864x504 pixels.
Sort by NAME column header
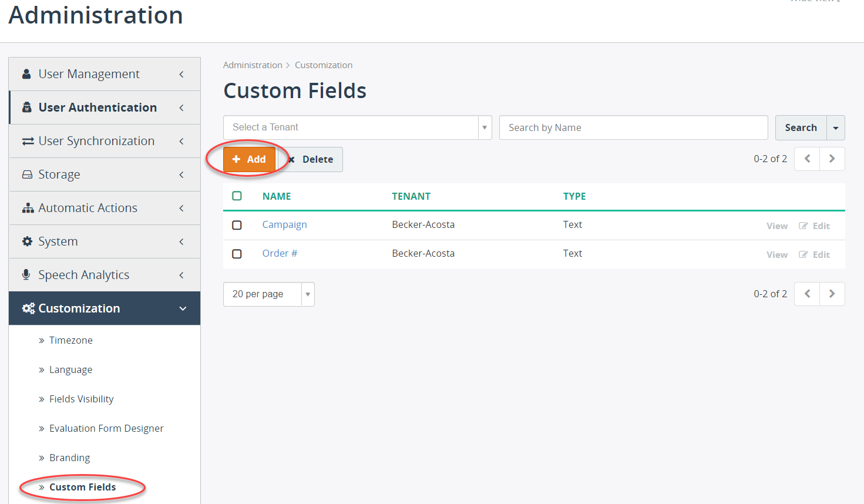(277, 196)
